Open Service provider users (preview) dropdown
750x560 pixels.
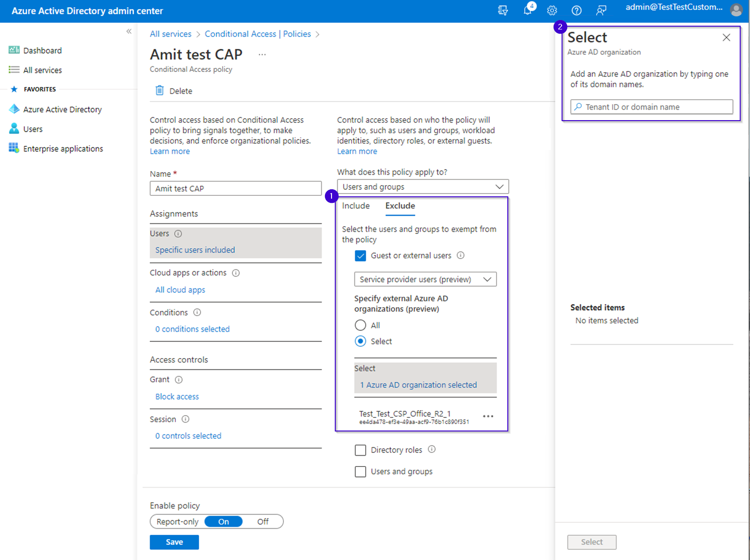coord(425,279)
